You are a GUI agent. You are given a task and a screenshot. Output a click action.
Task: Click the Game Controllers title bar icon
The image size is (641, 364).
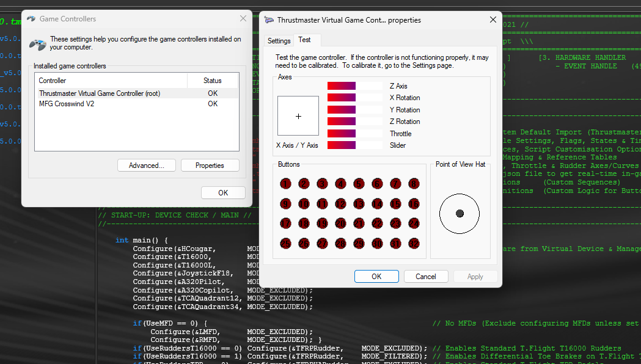click(x=31, y=19)
